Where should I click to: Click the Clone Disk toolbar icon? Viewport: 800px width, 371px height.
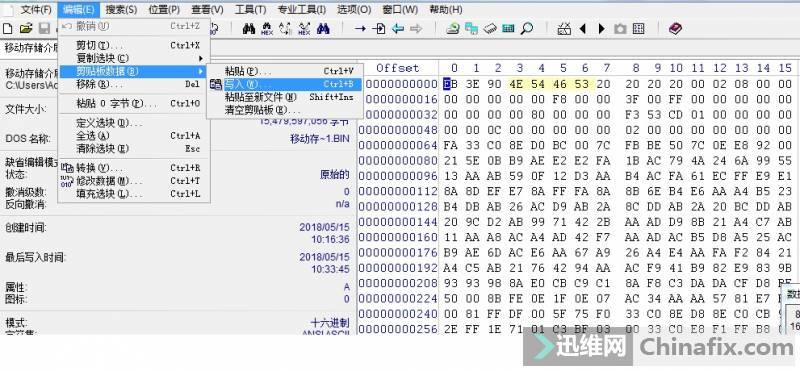(x=471, y=29)
